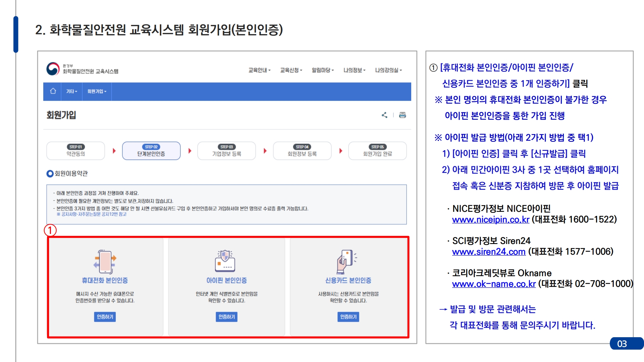Image resolution: width=644 pixels, height=362 pixels.
Task: Click the home icon in blue bar
Action: pos(53,91)
